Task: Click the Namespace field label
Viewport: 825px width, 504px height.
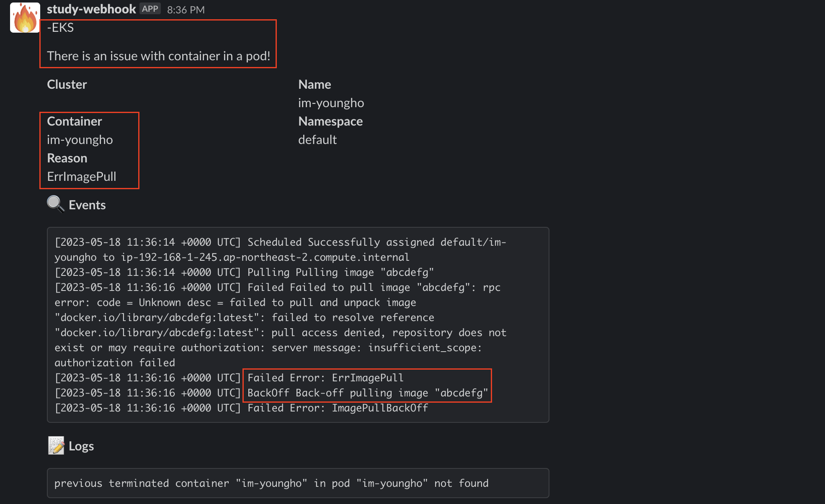Action: tap(330, 121)
